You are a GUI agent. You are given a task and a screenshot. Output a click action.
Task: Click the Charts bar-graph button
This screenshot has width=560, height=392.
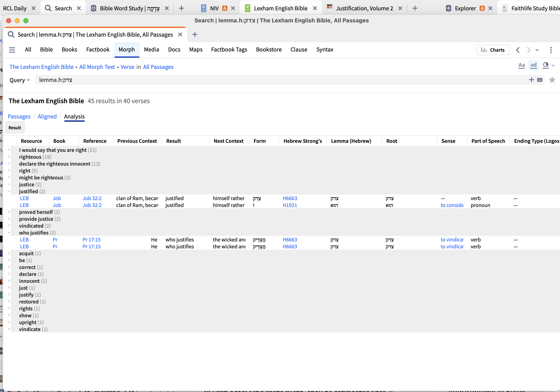pyautogui.click(x=493, y=50)
